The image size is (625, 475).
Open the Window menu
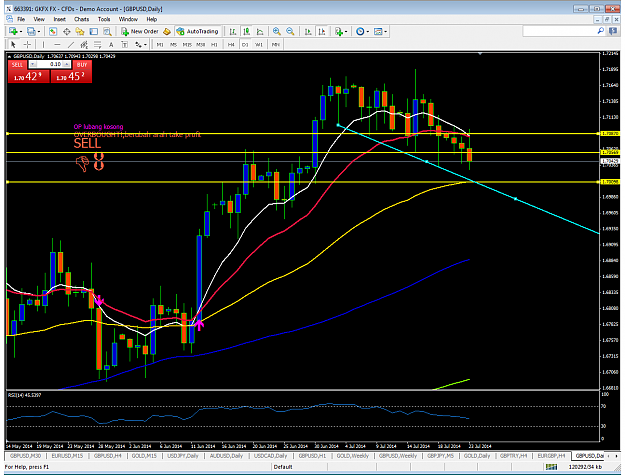pyautogui.click(x=128, y=19)
